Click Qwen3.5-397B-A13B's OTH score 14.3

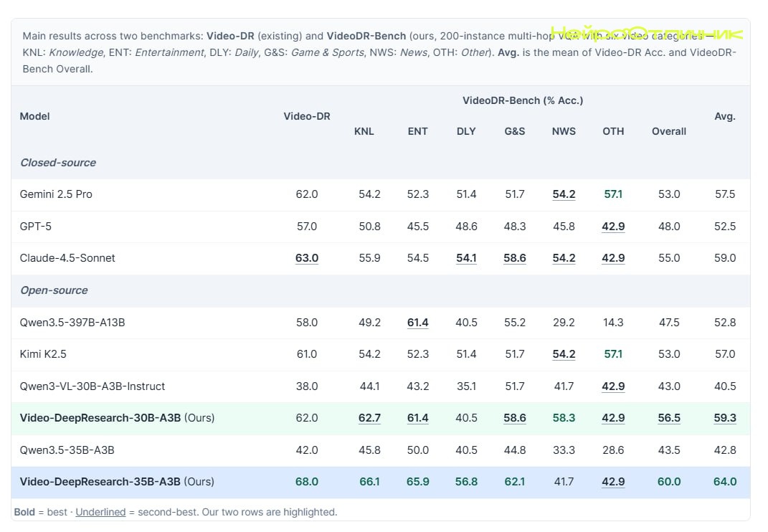pyautogui.click(x=613, y=323)
